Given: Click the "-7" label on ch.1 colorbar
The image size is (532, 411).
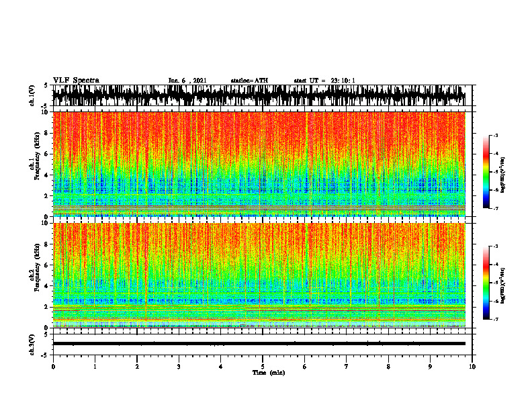Looking at the screenshot, I should [x=495, y=208].
